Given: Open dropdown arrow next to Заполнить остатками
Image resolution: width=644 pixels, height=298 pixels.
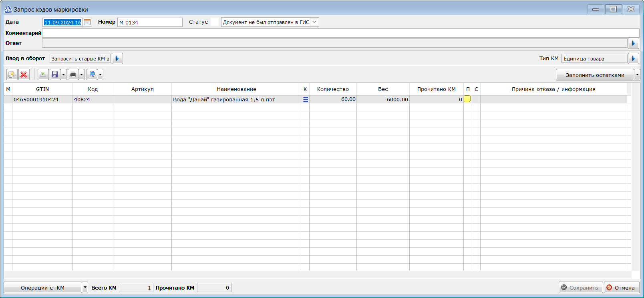Looking at the screenshot, I should 637,75.
